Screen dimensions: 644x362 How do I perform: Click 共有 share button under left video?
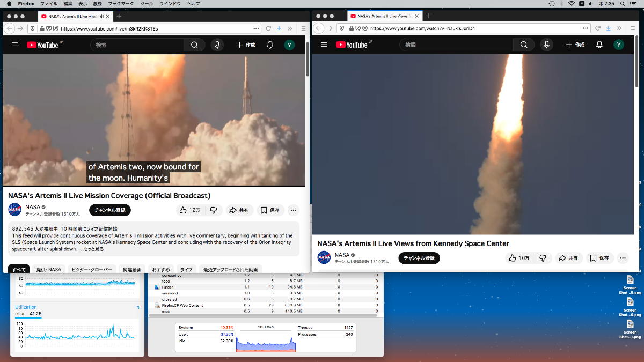(239, 210)
